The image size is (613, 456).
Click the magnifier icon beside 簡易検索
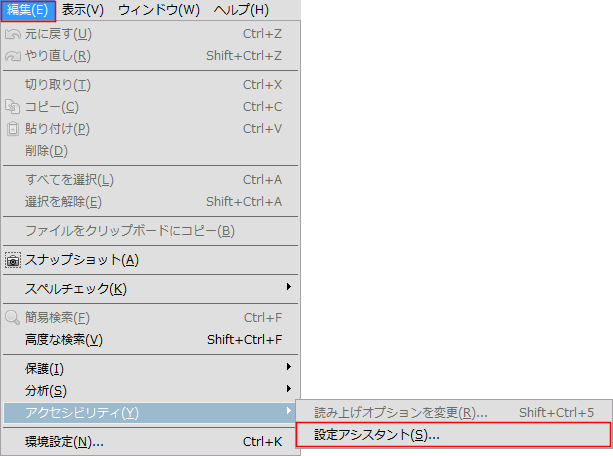coord(13,318)
